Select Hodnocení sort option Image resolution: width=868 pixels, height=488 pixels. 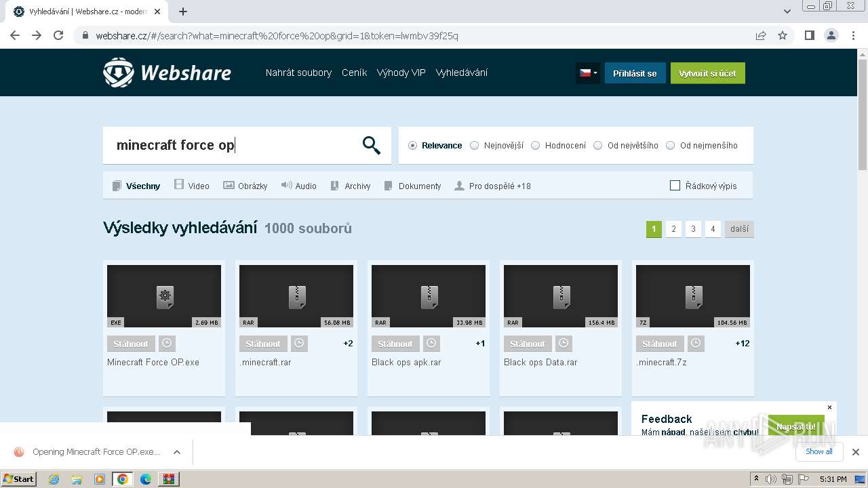click(559, 145)
